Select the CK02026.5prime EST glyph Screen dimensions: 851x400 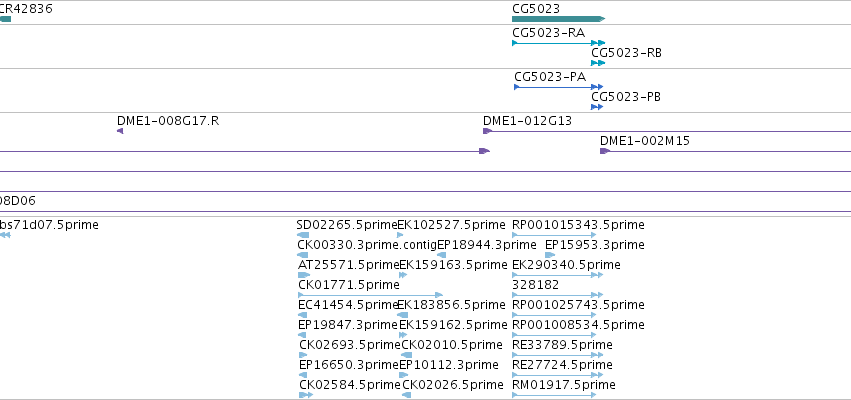point(407,395)
